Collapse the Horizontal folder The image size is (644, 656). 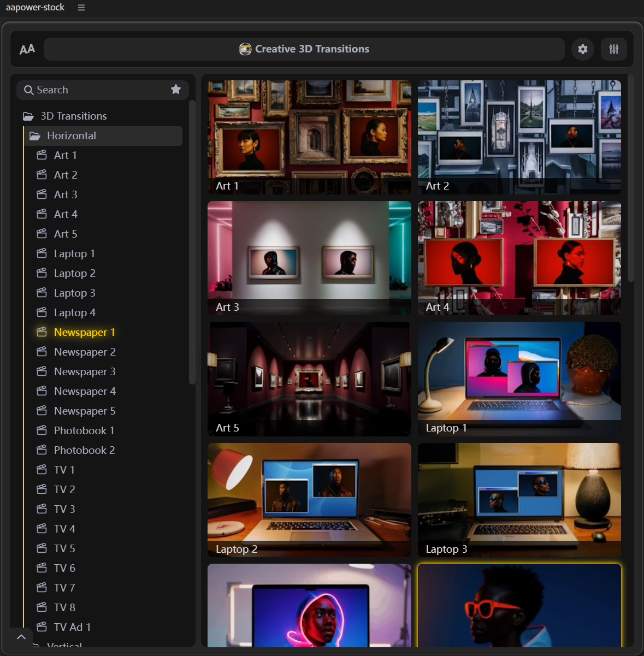coord(35,136)
